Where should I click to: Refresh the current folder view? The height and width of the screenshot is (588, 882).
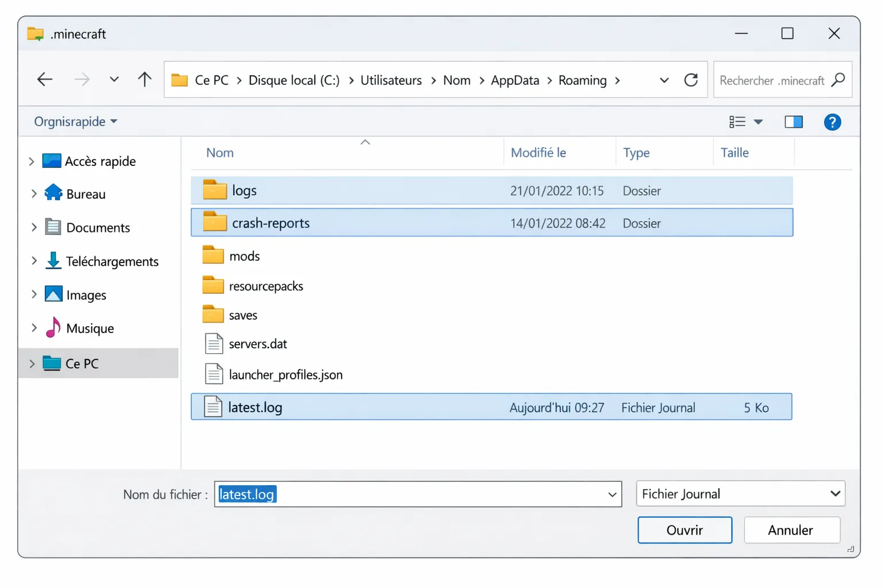click(691, 79)
